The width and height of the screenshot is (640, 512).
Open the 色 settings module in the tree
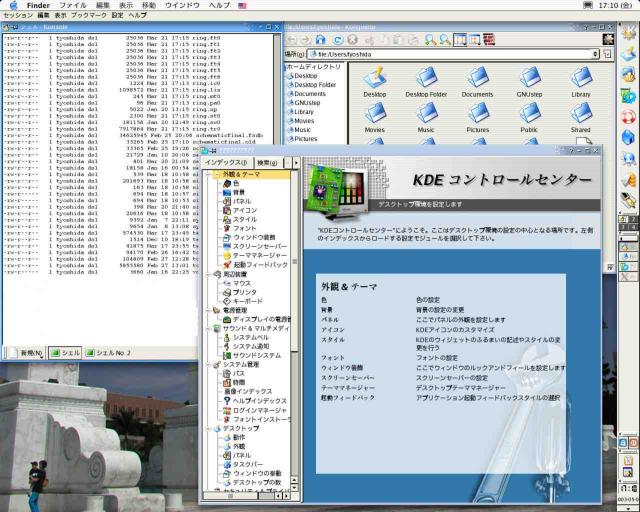231,183
